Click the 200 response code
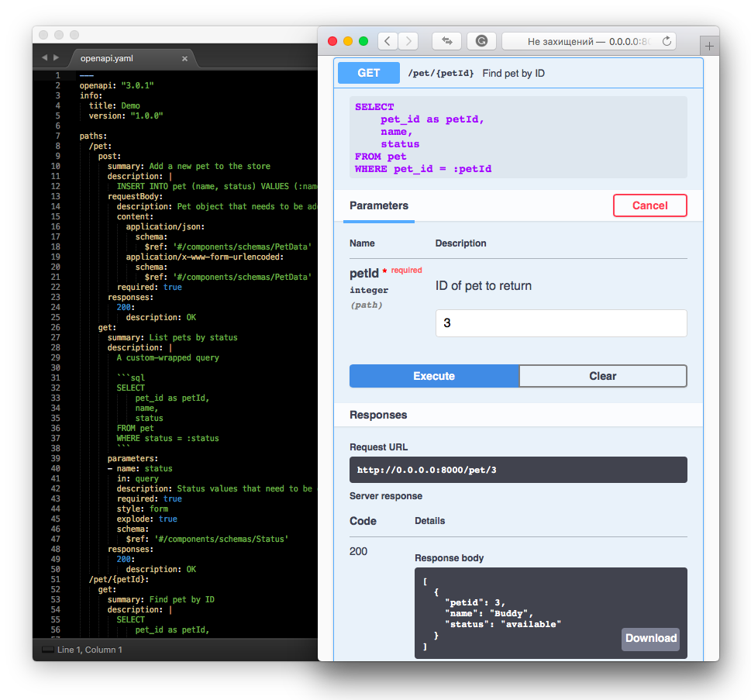The height and width of the screenshot is (700, 751). [x=358, y=551]
